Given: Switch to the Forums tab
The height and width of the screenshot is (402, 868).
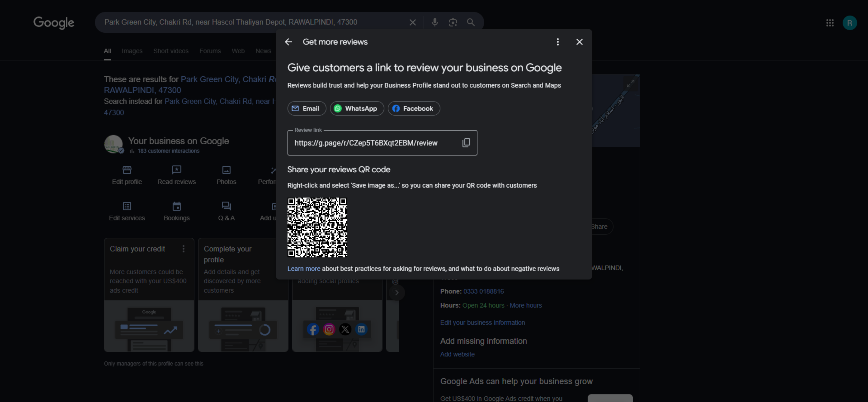Looking at the screenshot, I should click(210, 51).
